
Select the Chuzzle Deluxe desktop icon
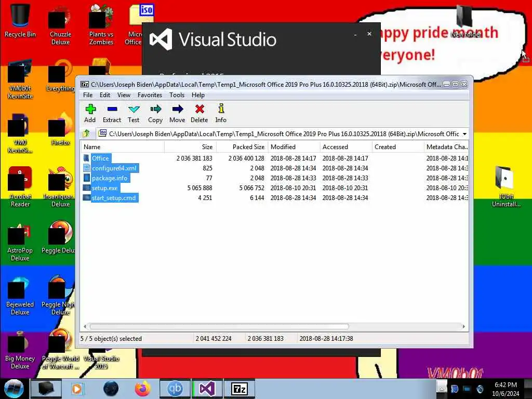(x=60, y=25)
